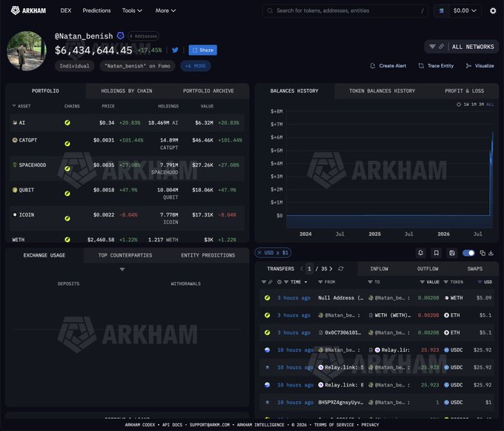The width and height of the screenshot is (504, 431).
Task: Select the 1W chart range
Action: 466,105
